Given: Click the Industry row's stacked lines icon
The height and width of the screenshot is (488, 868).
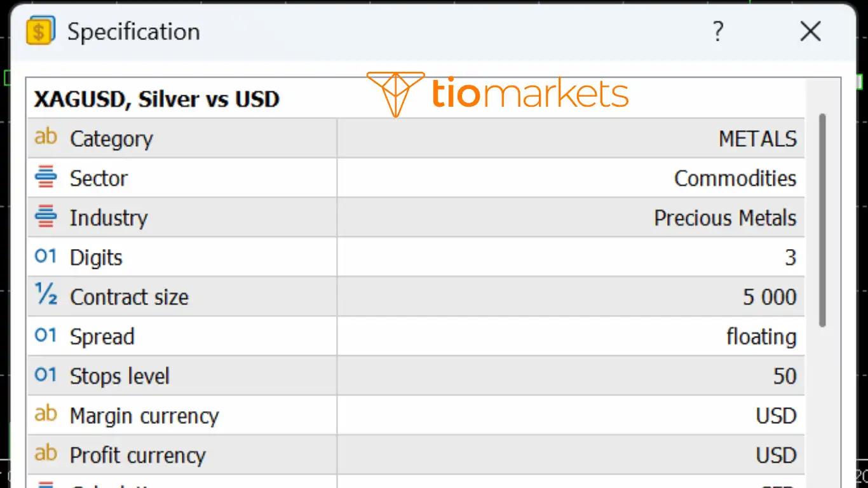Looking at the screenshot, I should click(44, 217).
